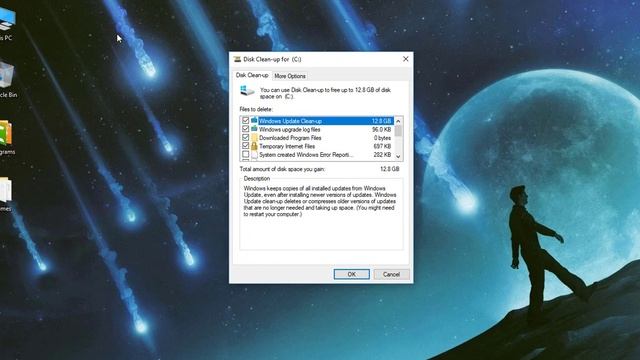Click the file list scroll up arrow

click(398, 121)
